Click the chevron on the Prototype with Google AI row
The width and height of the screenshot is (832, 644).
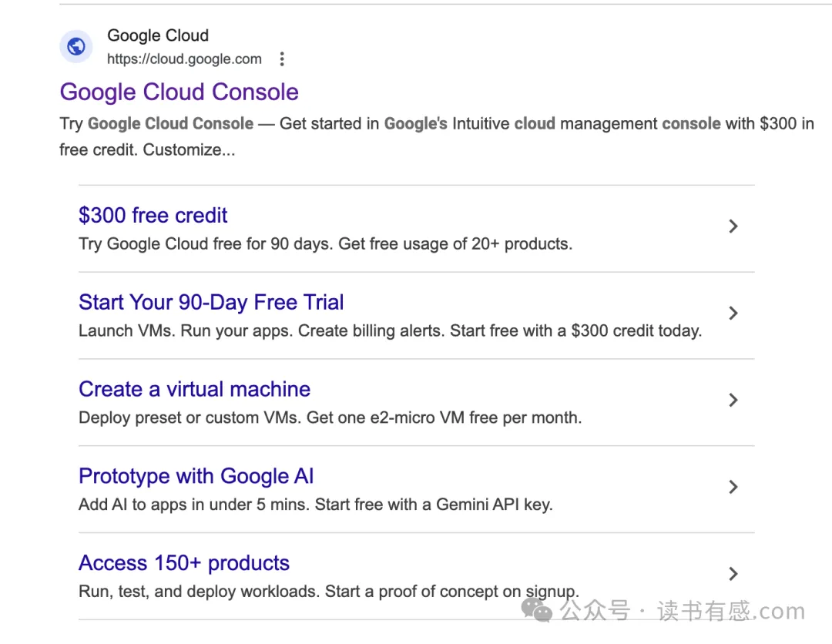[733, 487]
